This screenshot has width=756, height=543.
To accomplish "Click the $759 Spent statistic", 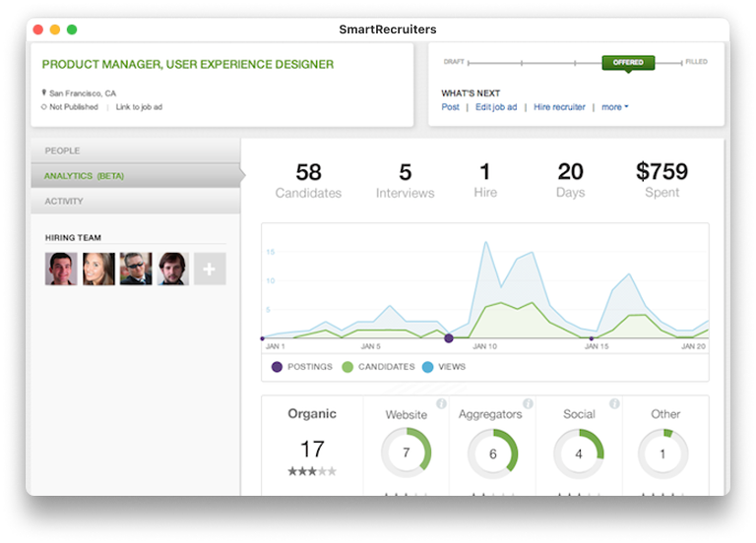I will coord(661,180).
